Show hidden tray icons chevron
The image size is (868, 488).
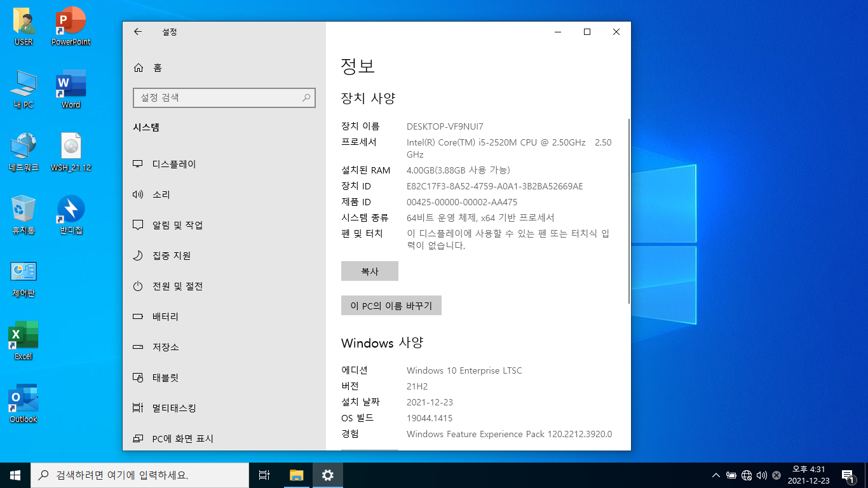716,475
